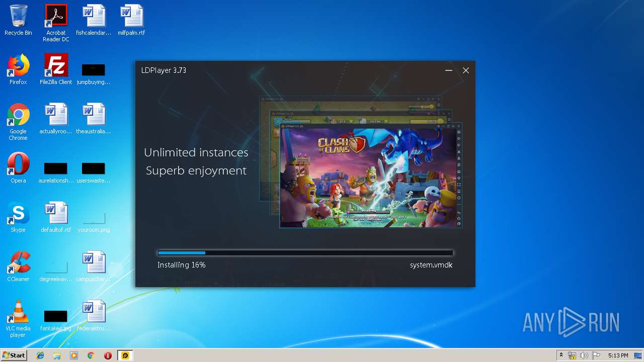Click the 5:13 PM clock

[618, 355]
